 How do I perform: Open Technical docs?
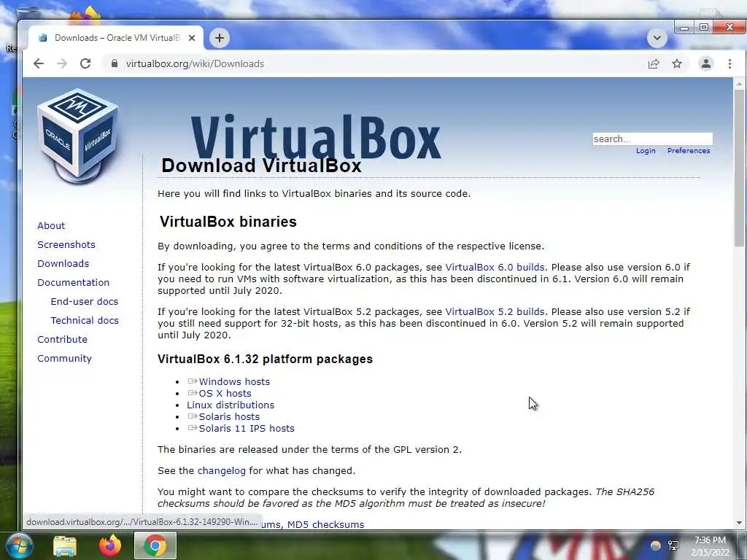click(85, 321)
